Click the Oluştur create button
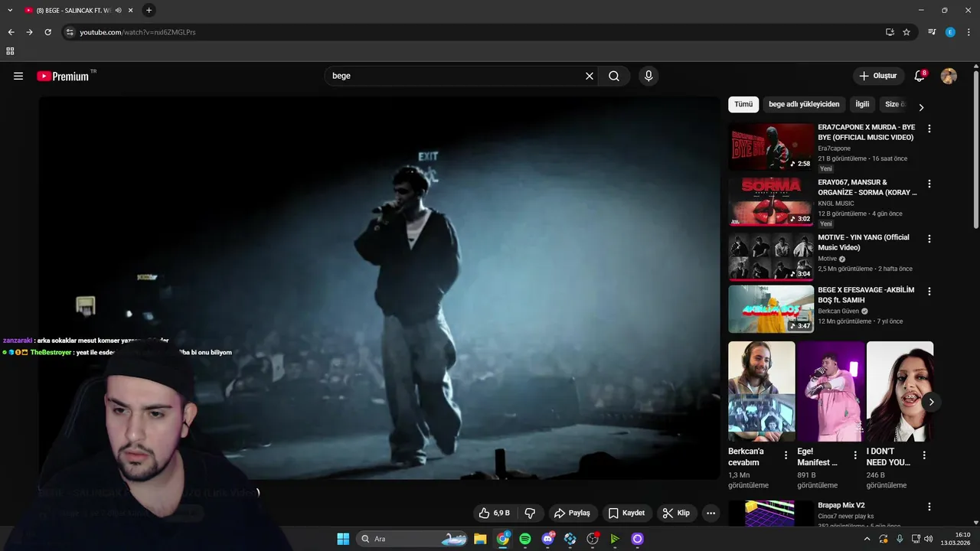The image size is (980, 551). point(878,76)
